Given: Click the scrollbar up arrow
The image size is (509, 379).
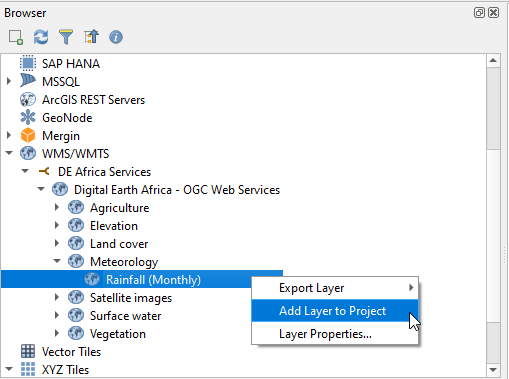Looking at the screenshot, I should tap(493, 61).
